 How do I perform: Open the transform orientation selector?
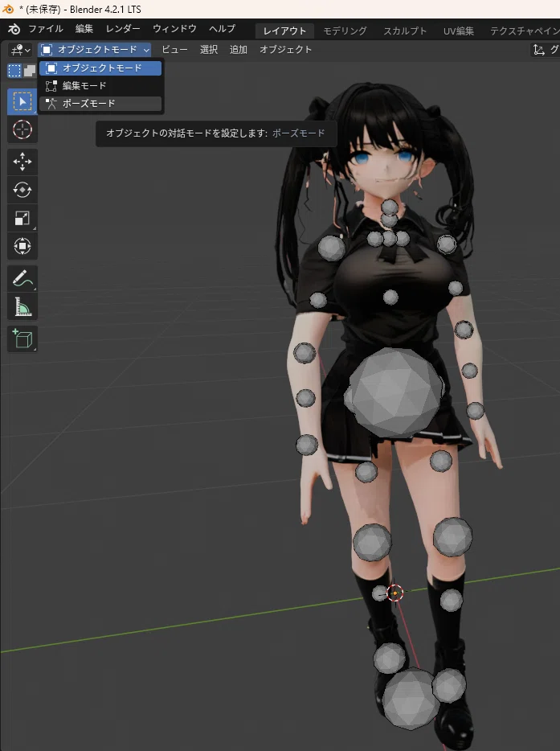click(x=546, y=49)
